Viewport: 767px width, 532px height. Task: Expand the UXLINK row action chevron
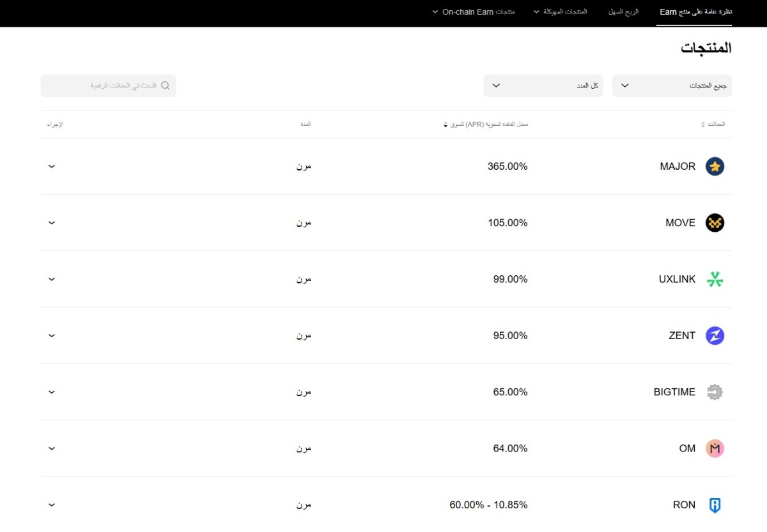52,279
